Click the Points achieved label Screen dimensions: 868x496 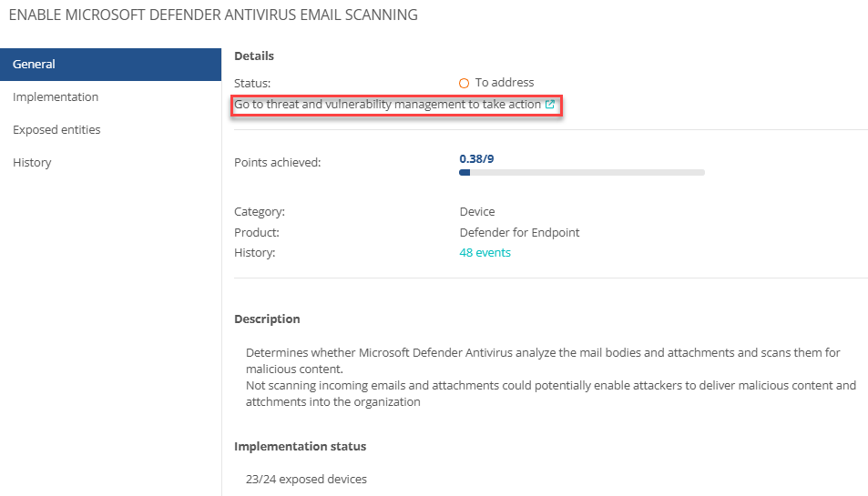tap(277, 163)
